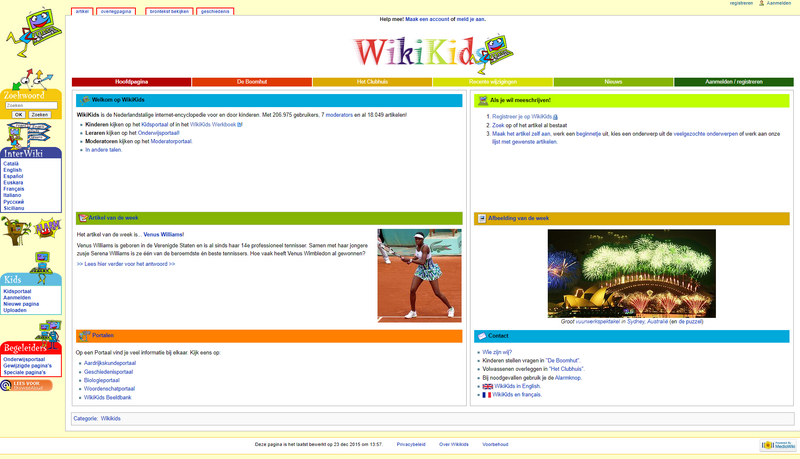The height and width of the screenshot is (459, 800).
Task: Click the moderators link in welcome text
Action: 339,115
